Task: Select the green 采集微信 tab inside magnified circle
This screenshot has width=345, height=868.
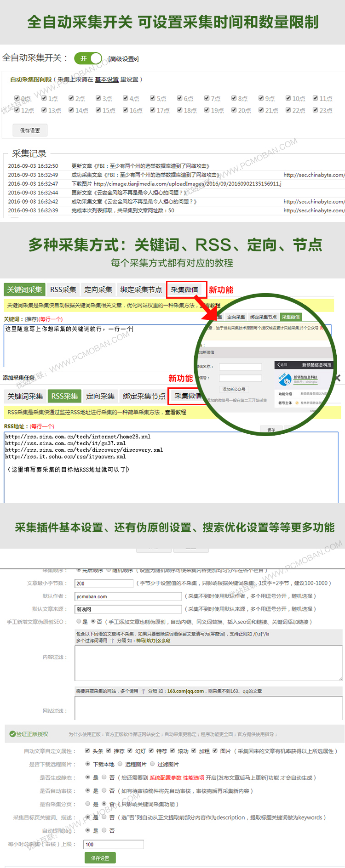Action: pos(291,317)
